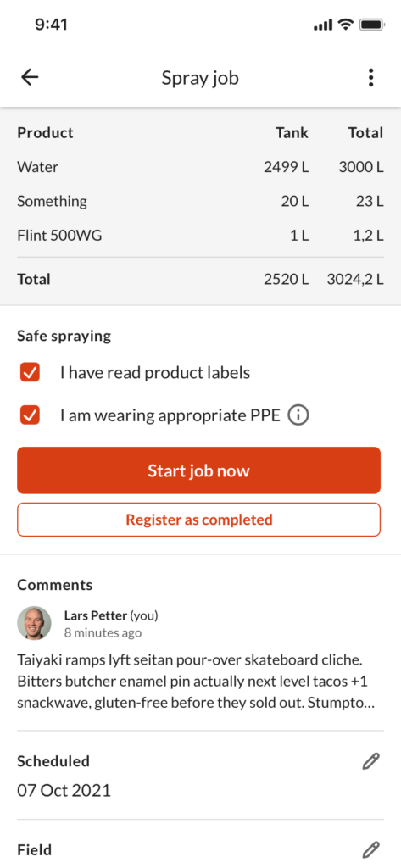Open Lars Petter's avatar photo
The height and width of the screenshot is (868, 401).
pyautogui.click(x=35, y=623)
